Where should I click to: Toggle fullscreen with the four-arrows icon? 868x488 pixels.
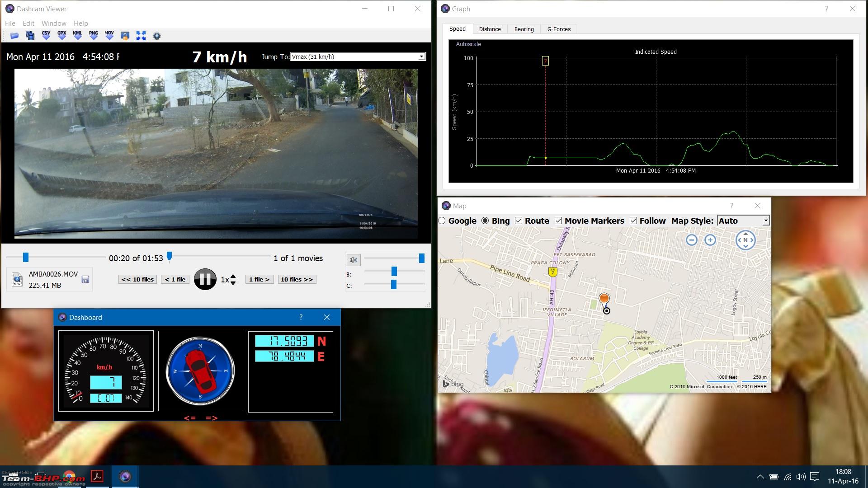[141, 36]
